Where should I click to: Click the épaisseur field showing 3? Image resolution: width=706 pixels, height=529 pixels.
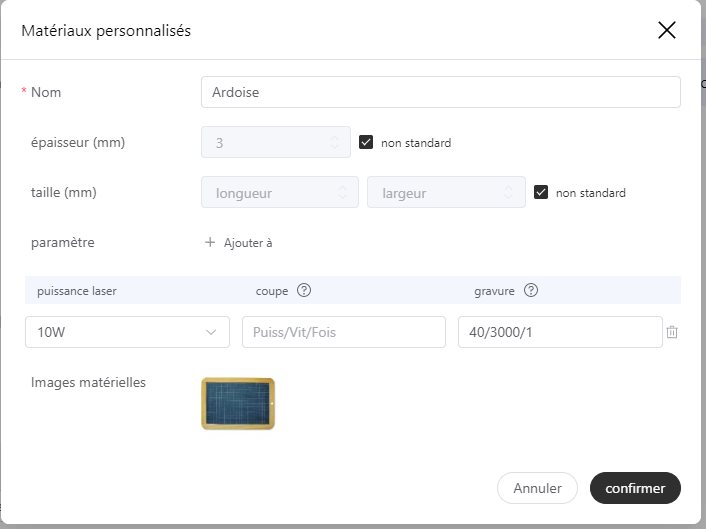tap(276, 142)
